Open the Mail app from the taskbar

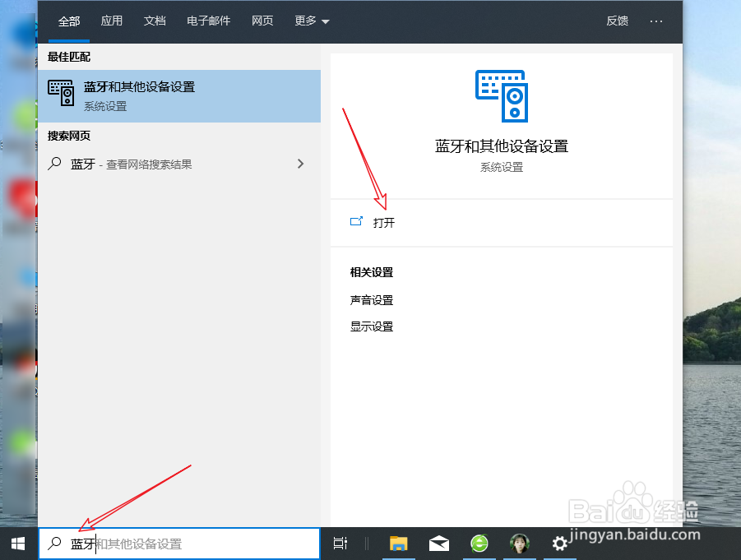[x=438, y=544]
